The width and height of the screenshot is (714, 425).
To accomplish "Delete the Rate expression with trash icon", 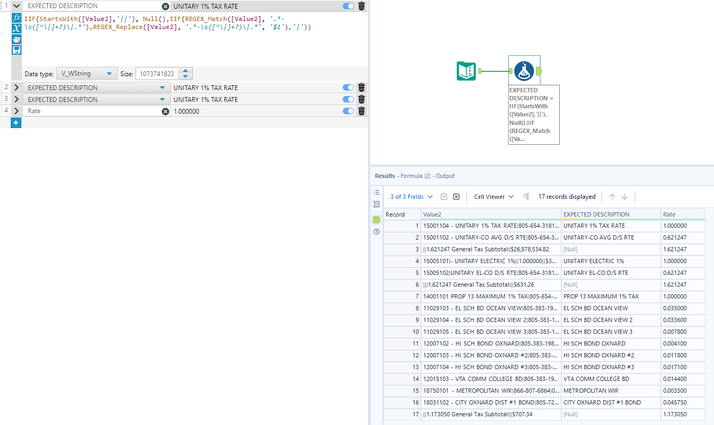I will coord(362,111).
